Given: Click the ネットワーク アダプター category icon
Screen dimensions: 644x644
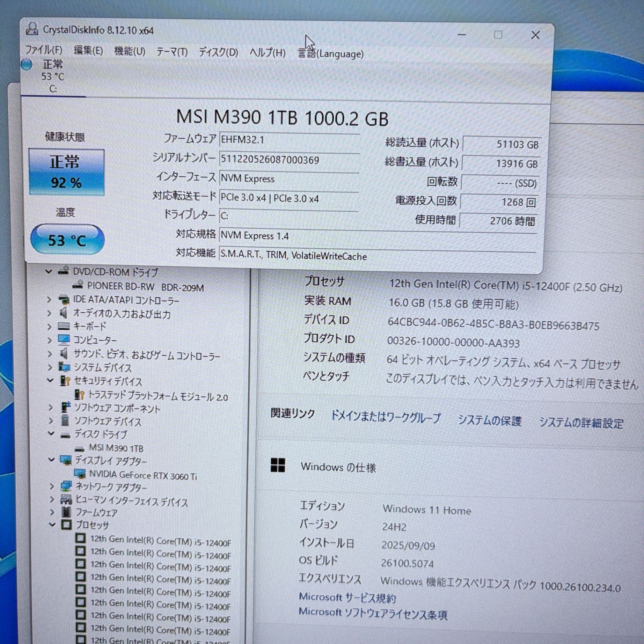Looking at the screenshot, I should 66,486.
